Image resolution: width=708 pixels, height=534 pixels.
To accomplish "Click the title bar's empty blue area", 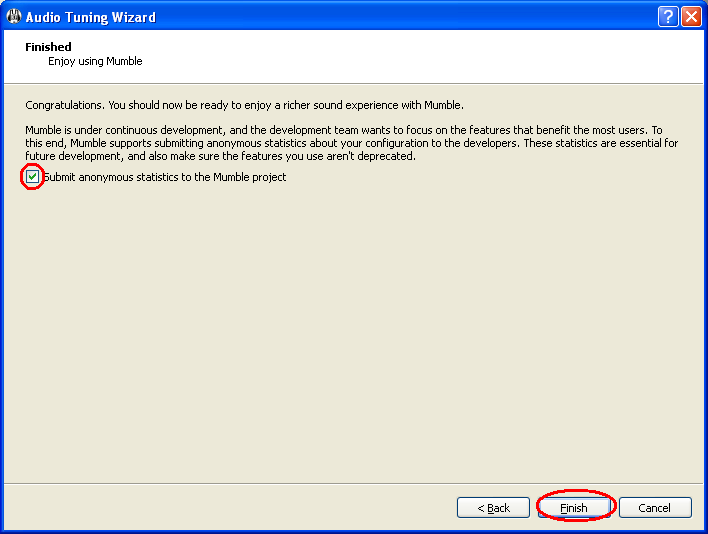I will pos(400,17).
